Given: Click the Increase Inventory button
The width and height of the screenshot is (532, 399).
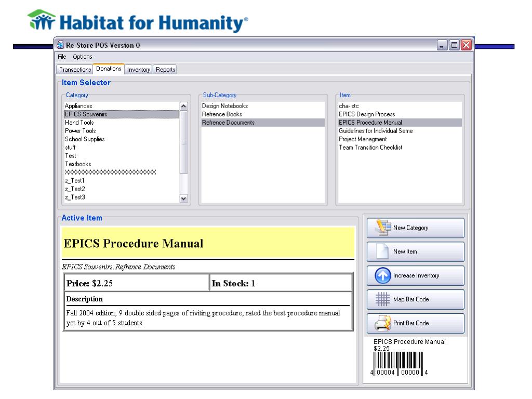Looking at the screenshot, I should pos(415,275).
